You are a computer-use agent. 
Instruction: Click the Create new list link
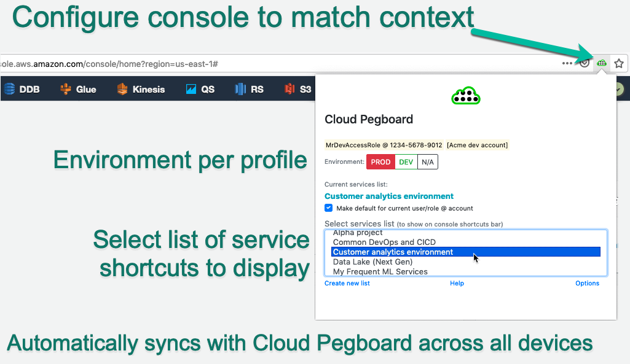[347, 284]
